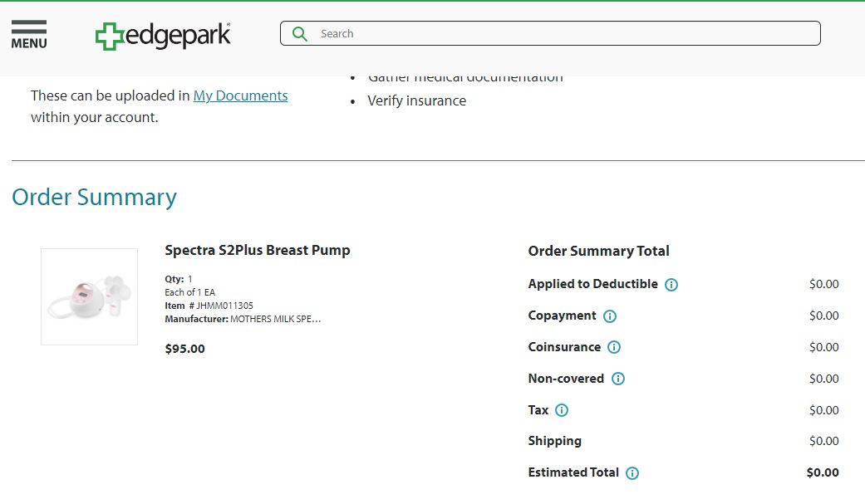Viewport: 865px width, 504px height.
Task: Select the Order Summary Total heading
Action: tap(598, 251)
